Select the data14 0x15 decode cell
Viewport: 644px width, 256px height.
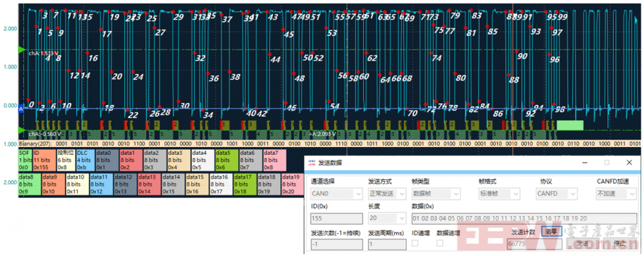[x=173, y=184]
